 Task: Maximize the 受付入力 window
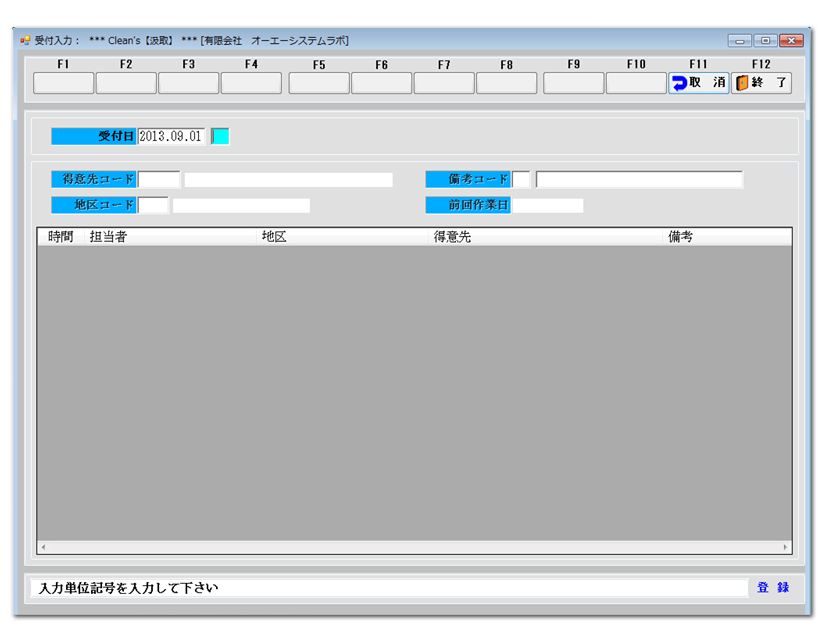[x=765, y=41]
